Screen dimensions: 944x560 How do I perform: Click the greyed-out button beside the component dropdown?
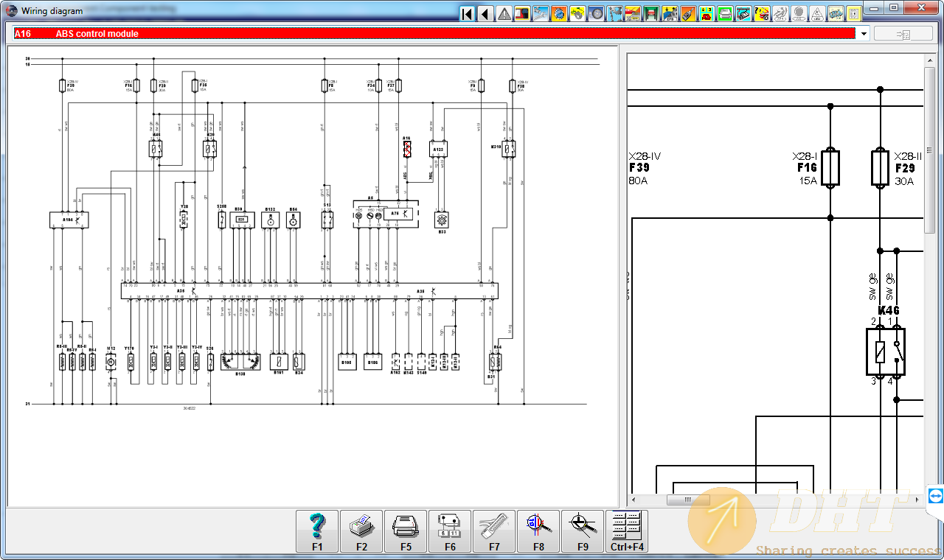click(903, 34)
